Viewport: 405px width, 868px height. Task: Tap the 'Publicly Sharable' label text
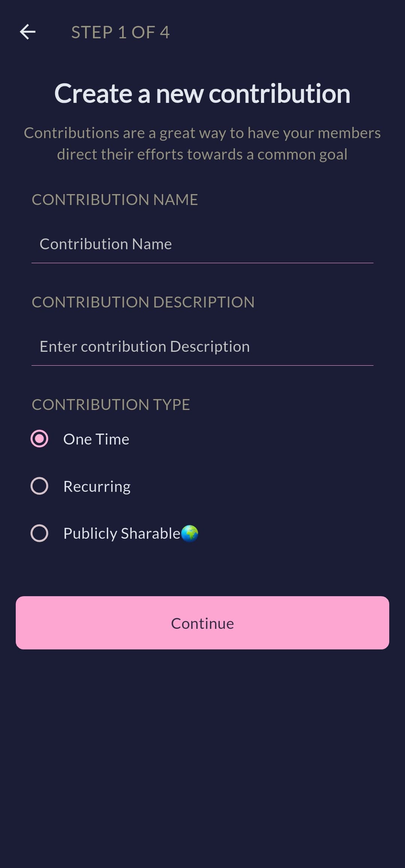point(121,533)
